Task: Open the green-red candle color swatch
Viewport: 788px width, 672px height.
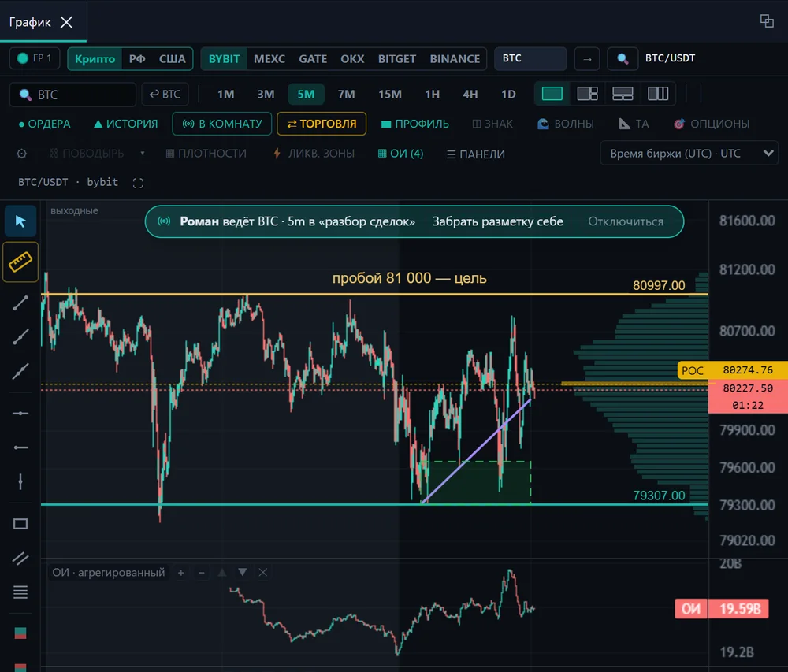Action: pyautogui.click(x=20, y=633)
